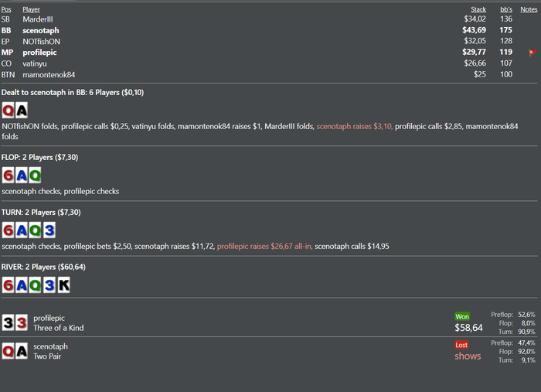Click the highlighted "profilepic raises $26,67 all-in" text

pos(264,246)
